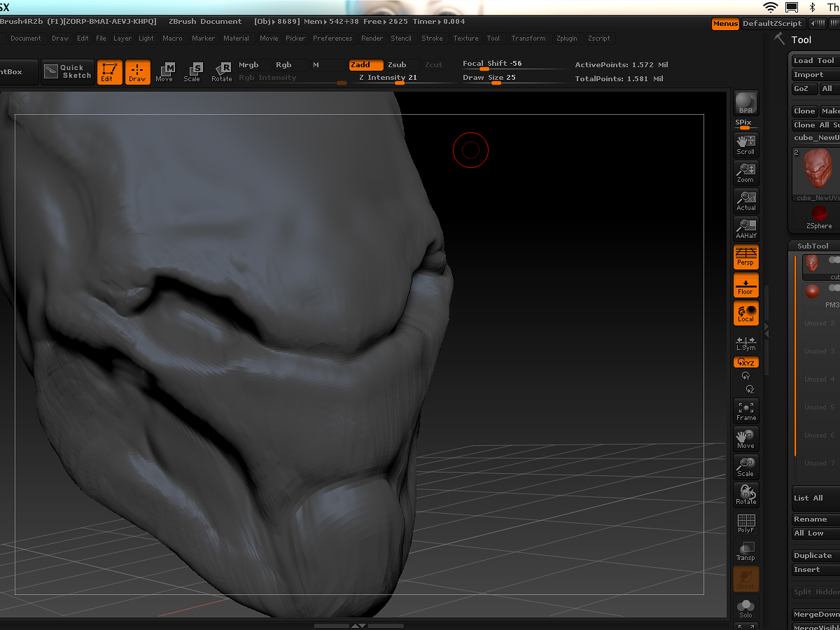The width and height of the screenshot is (840, 630).
Task: Select the cube_NewUVs tool thumbnail
Action: click(x=816, y=174)
